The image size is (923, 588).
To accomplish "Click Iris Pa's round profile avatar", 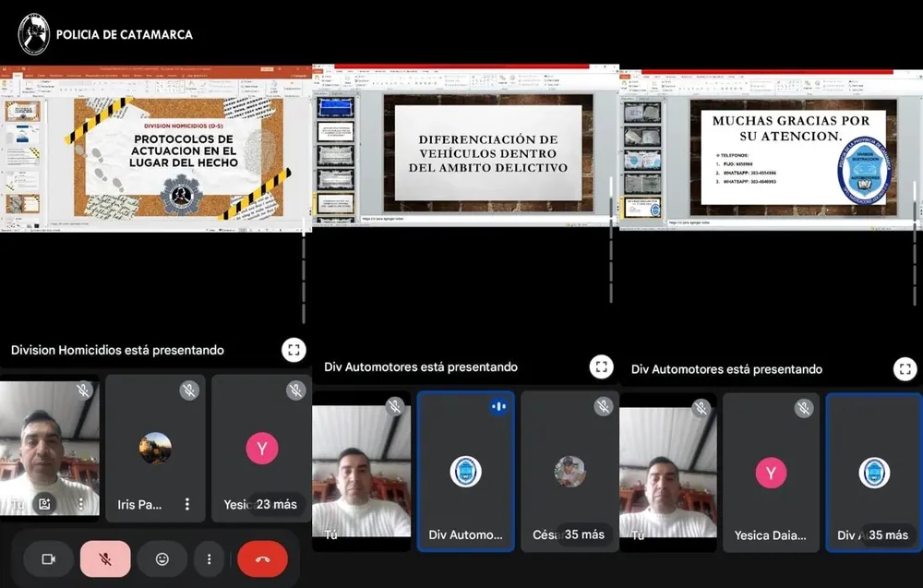I will (x=155, y=449).
